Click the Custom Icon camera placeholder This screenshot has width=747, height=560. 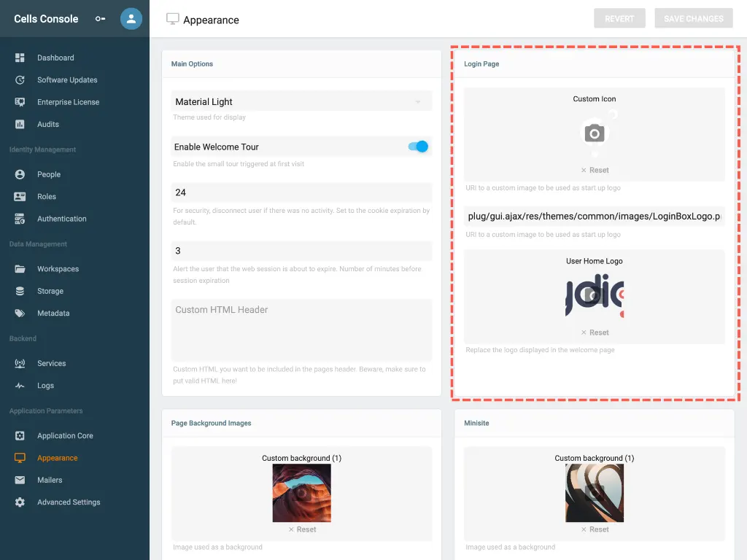point(594,133)
